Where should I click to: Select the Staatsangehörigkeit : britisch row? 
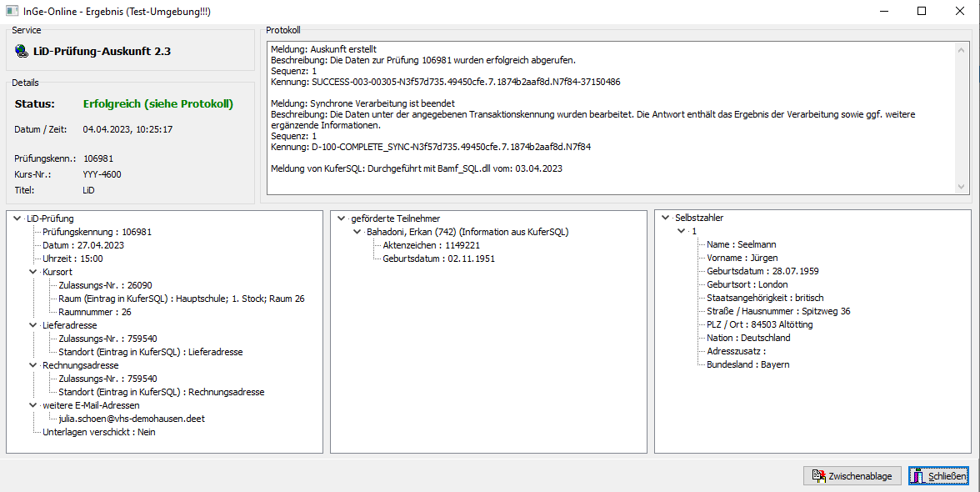pos(765,298)
